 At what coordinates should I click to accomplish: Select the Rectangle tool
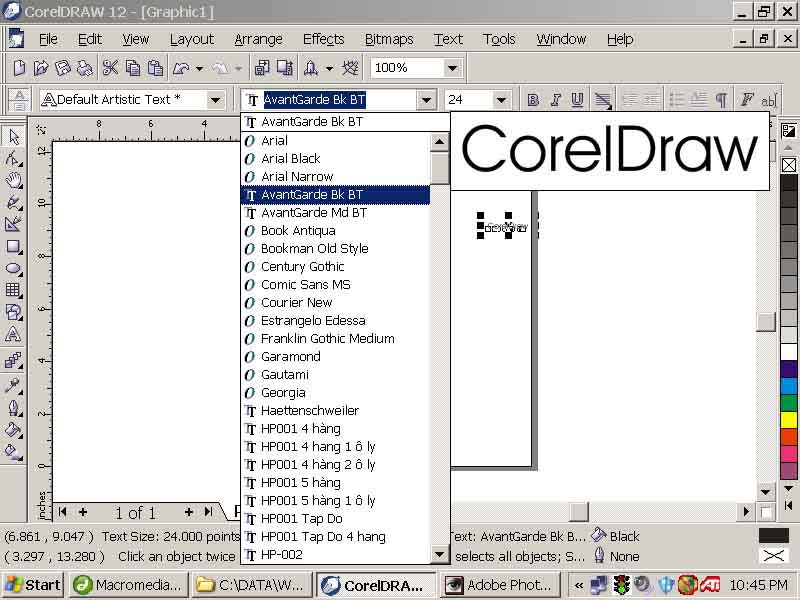click(14, 246)
